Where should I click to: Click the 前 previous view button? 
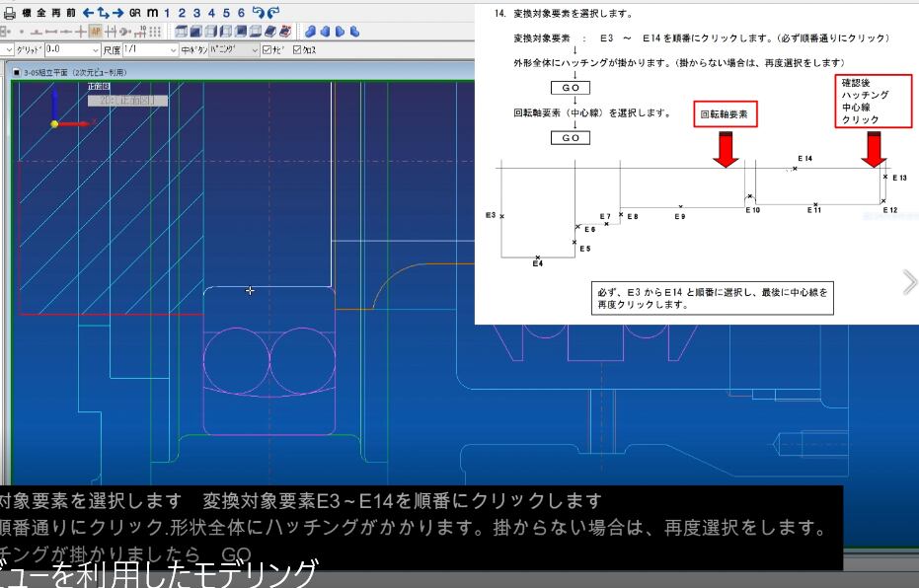pos(71,12)
